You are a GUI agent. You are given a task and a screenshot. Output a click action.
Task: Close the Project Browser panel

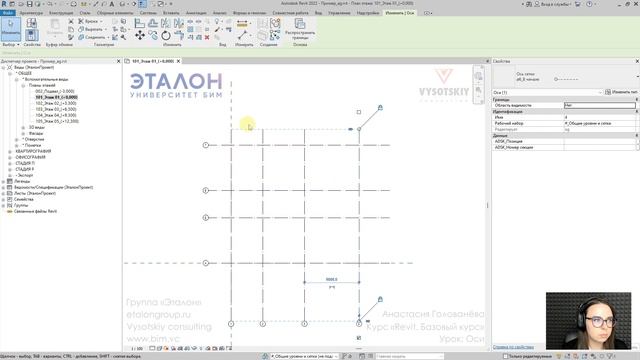point(118,61)
